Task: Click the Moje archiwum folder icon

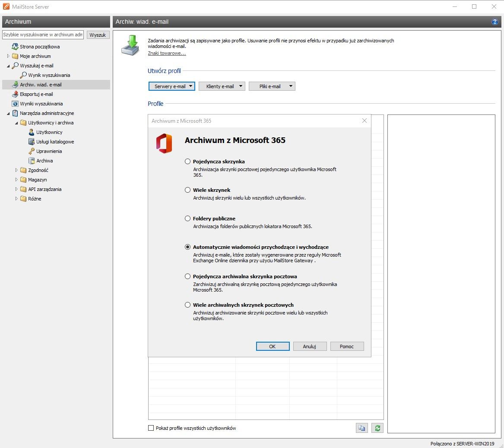Action: point(15,56)
